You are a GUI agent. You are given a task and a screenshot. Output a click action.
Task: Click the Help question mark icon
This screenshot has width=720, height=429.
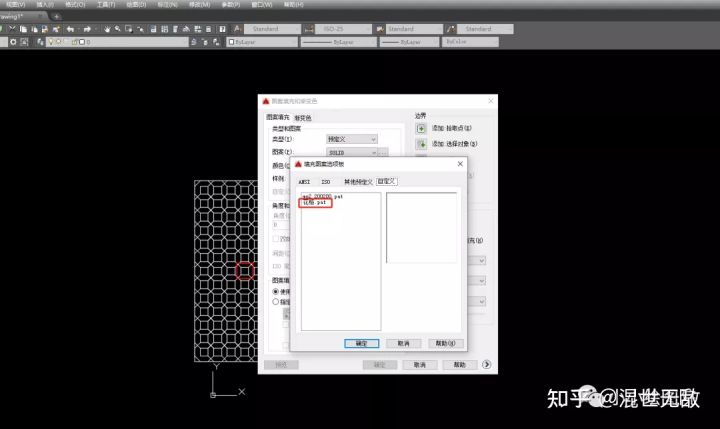[x=222, y=29]
